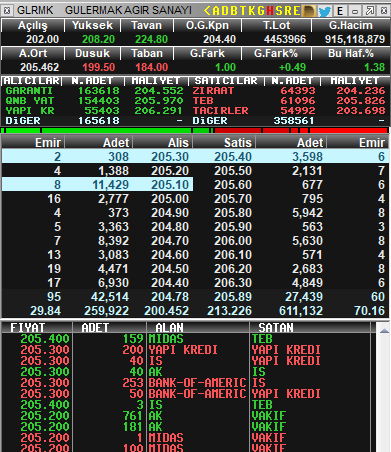Viewport: 391px width, 452px height.
Task: Click the total bid quantity 42,514
Action: 110,297
